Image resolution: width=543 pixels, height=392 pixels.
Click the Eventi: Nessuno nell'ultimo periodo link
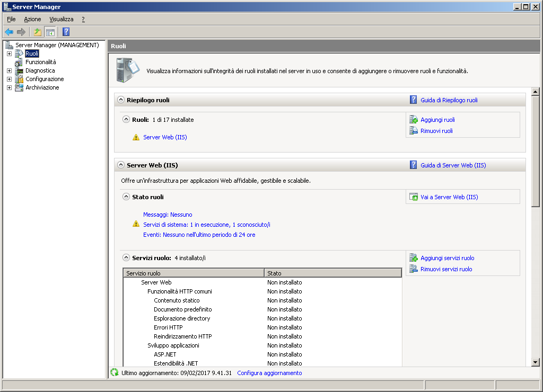(199, 235)
